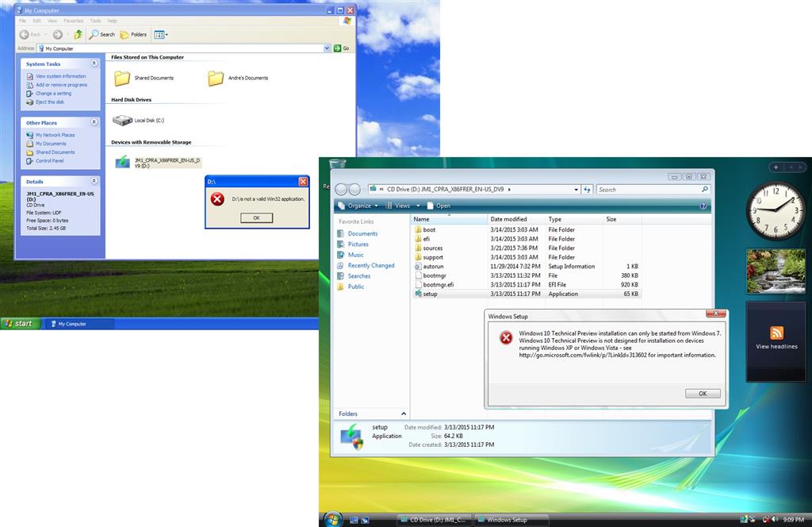Click the Vista volume tray icon
Image resolution: width=812 pixels, height=527 pixels.
tap(775, 519)
